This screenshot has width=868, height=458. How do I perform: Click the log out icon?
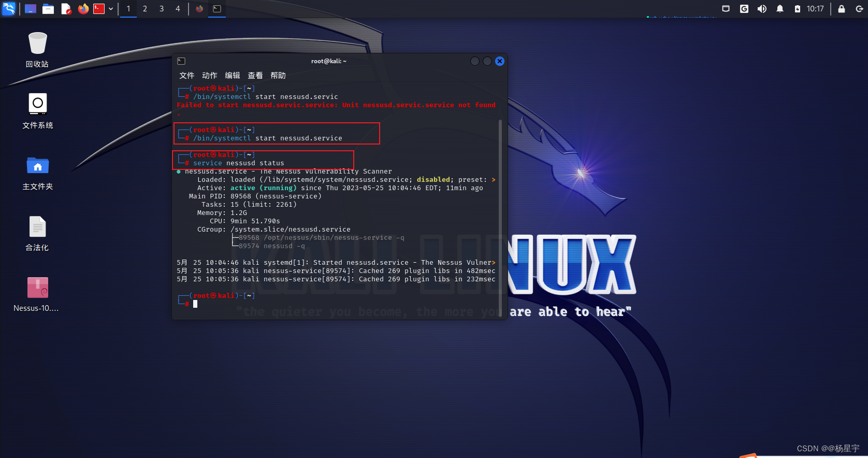pyautogui.click(x=859, y=9)
